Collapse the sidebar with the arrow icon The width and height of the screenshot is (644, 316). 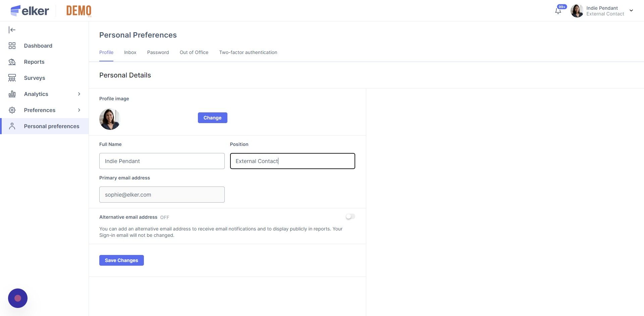coord(12,30)
